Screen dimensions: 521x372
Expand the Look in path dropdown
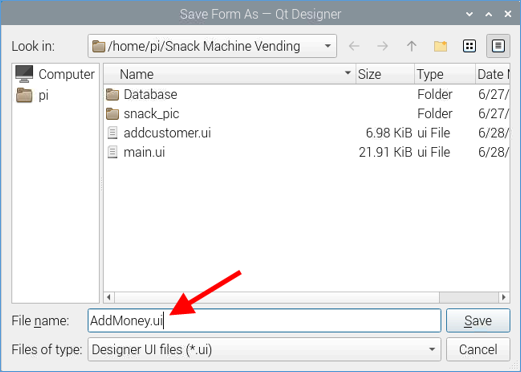point(328,46)
